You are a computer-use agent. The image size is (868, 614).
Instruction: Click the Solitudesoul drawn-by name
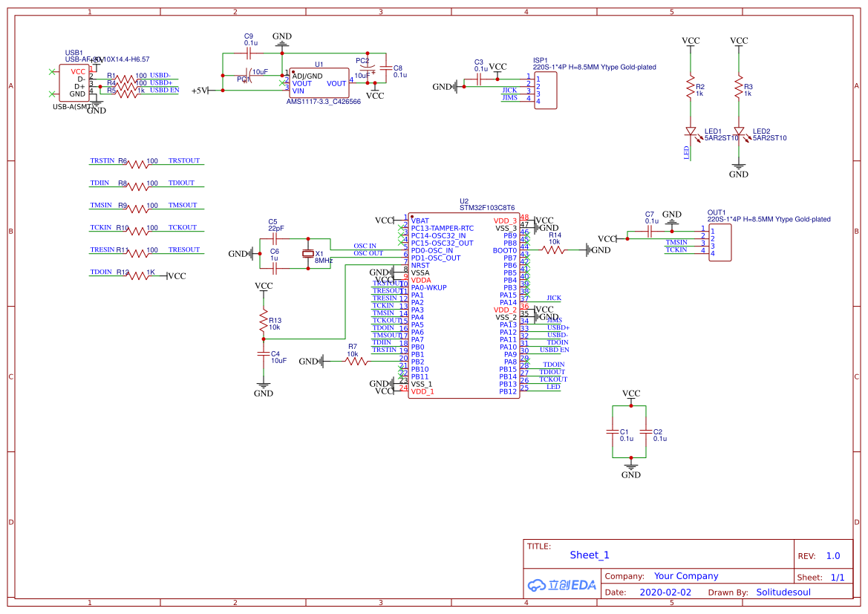(x=783, y=592)
